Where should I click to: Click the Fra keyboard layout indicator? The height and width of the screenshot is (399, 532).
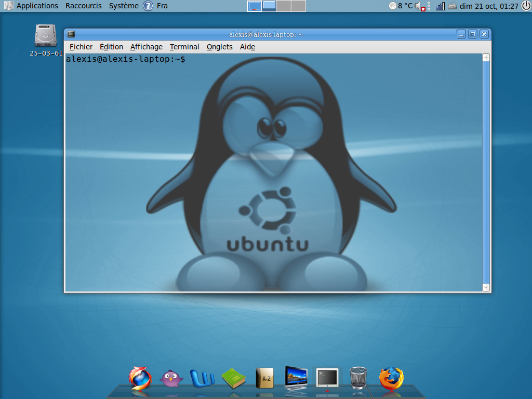tap(162, 6)
